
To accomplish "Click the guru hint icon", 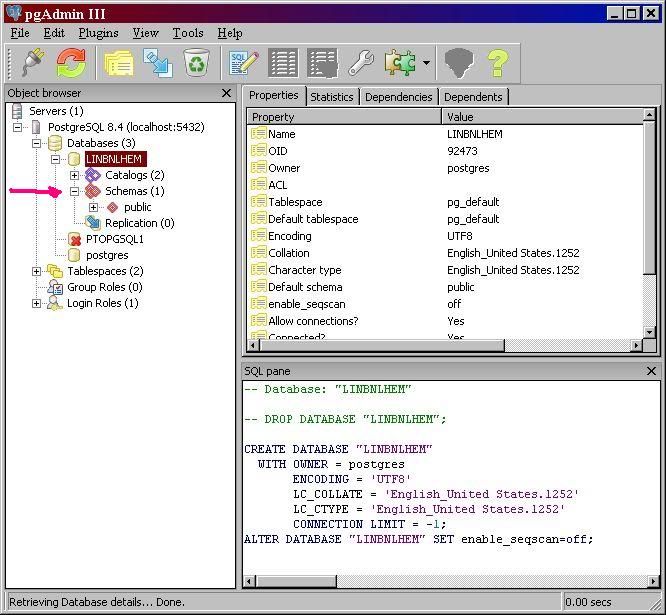I will [x=458, y=63].
